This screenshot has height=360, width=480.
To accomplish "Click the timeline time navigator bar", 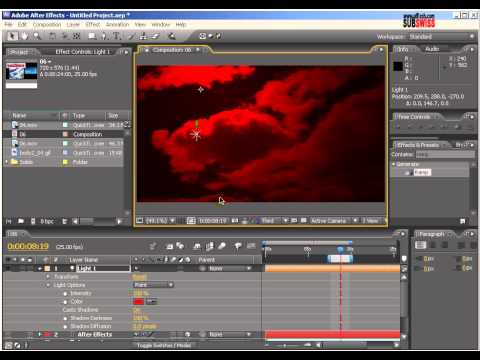I will (307, 242).
